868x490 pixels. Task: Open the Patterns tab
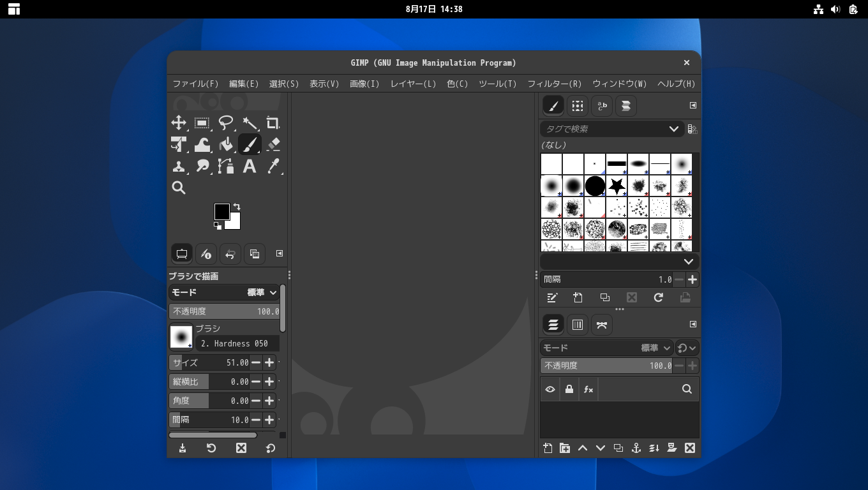578,106
